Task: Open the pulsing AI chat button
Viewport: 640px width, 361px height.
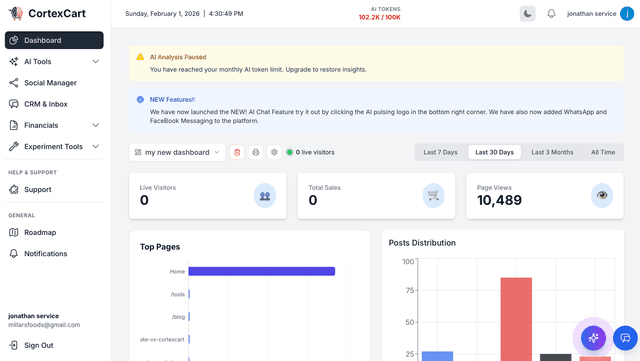Action: coord(593,338)
